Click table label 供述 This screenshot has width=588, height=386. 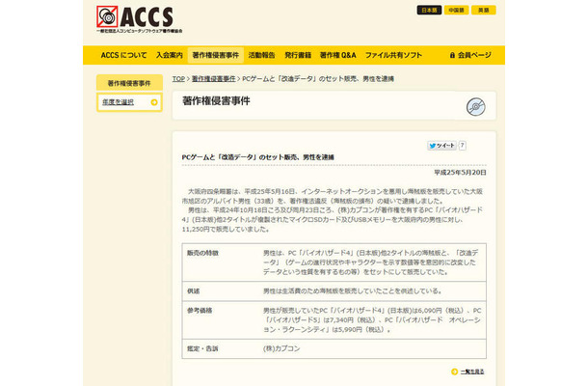193,291
